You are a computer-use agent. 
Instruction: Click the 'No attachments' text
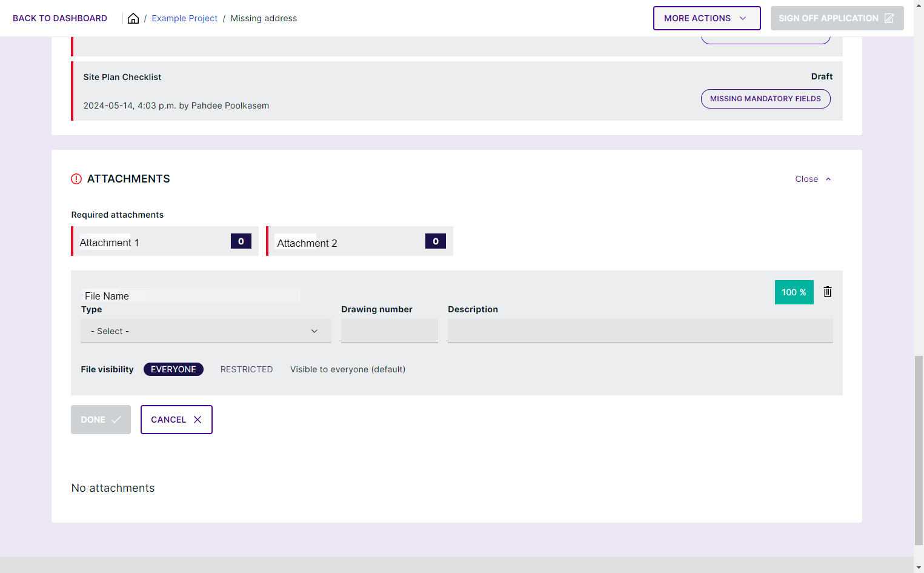pos(113,488)
